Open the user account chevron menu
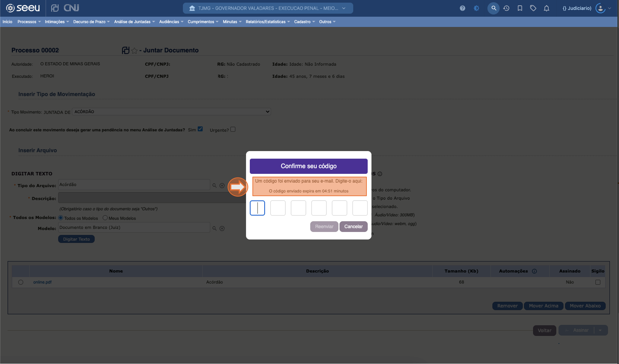Screen dimensions: 619x364 (609, 8)
